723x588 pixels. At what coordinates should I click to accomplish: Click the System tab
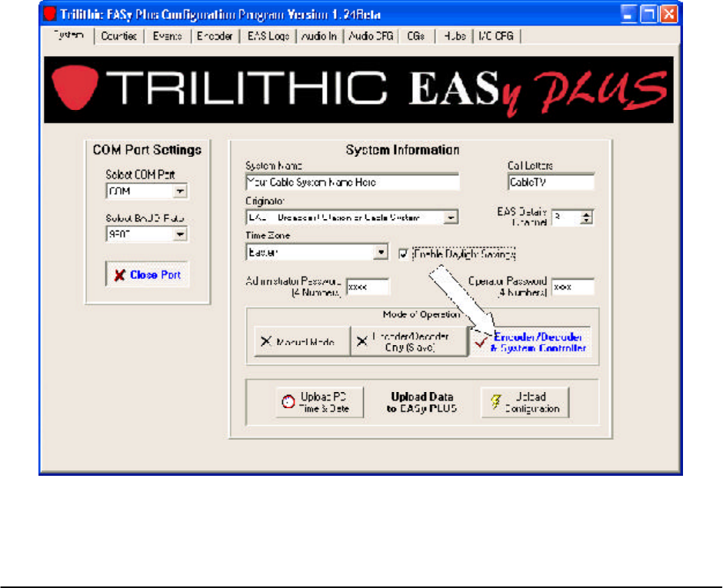68,35
